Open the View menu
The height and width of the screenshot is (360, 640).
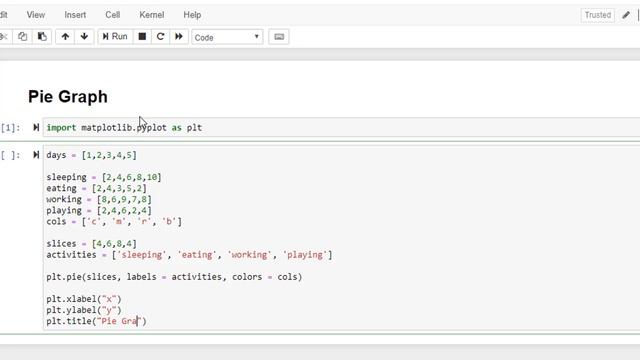pyautogui.click(x=36, y=15)
